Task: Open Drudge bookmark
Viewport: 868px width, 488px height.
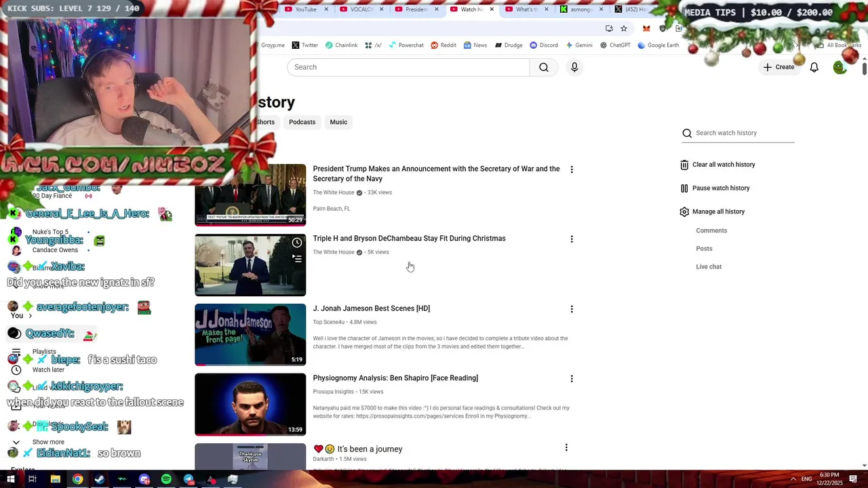Action: coord(509,45)
